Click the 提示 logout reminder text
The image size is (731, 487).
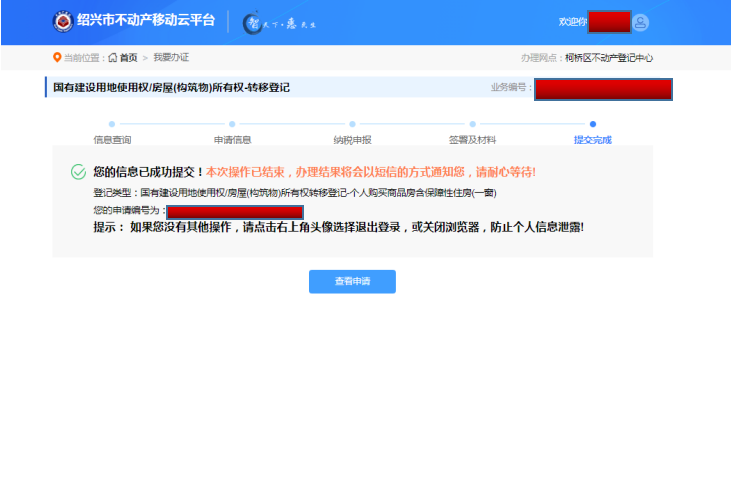(338, 227)
